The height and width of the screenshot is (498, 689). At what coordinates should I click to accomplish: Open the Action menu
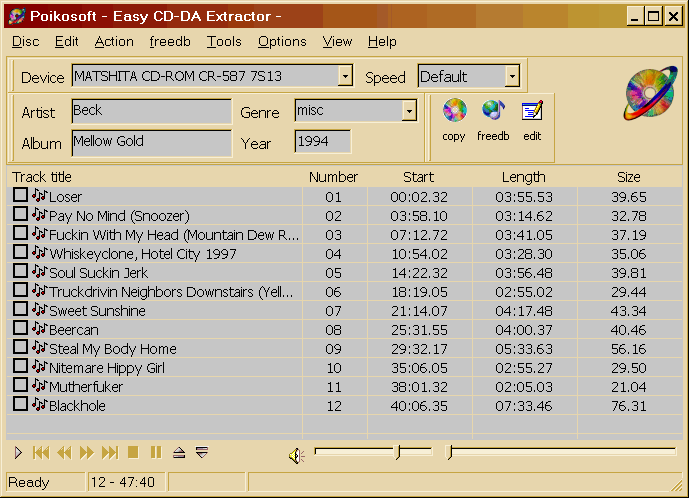114,41
